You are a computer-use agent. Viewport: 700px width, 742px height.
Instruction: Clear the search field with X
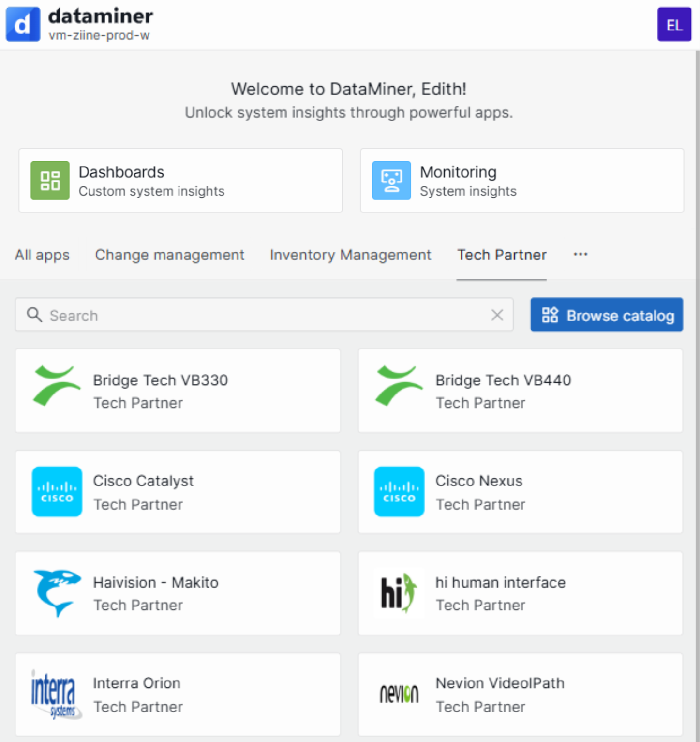[x=497, y=315]
